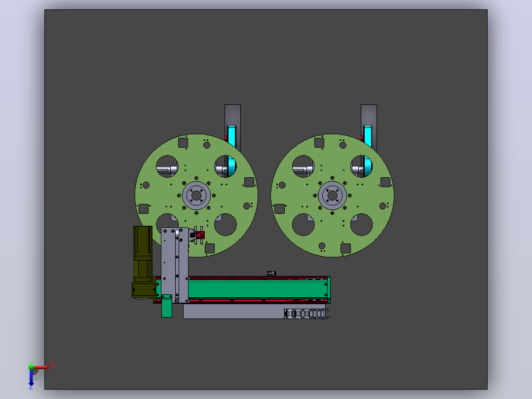Screen dimensions: 532x399
Task: Select the cable drag chain beside the gray base plate
Action: coord(307,314)
